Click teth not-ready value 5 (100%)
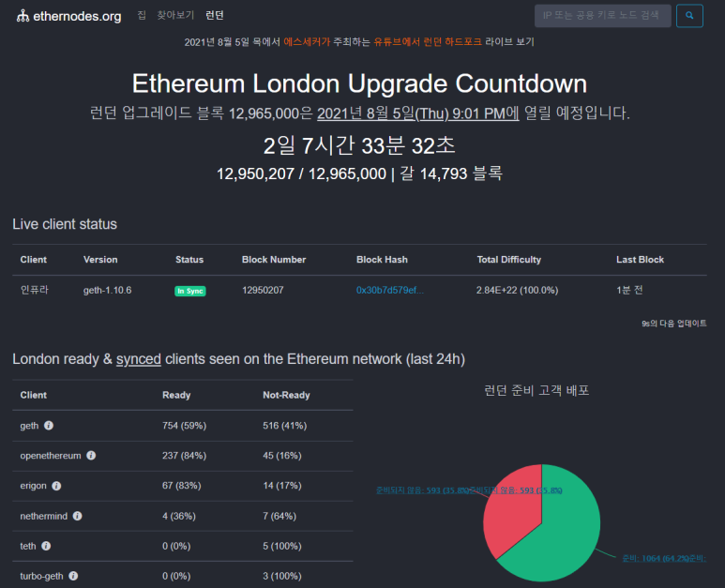Viewport: 725px width, 588px height. (x=282, y=547)
